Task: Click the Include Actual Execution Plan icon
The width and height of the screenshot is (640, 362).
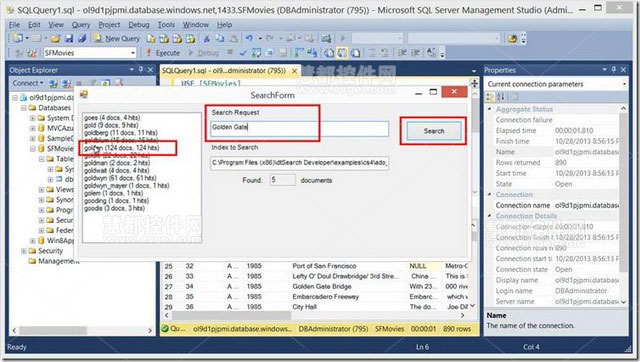Action: pos(299,53)
